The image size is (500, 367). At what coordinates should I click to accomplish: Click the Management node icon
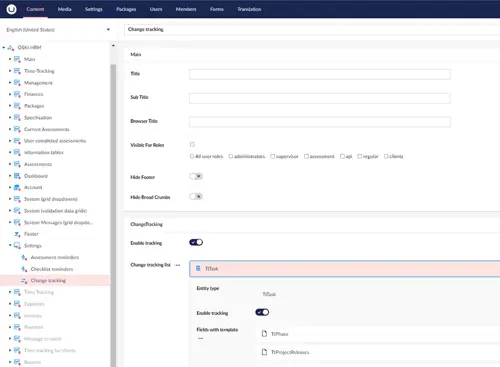pos(17,83)
